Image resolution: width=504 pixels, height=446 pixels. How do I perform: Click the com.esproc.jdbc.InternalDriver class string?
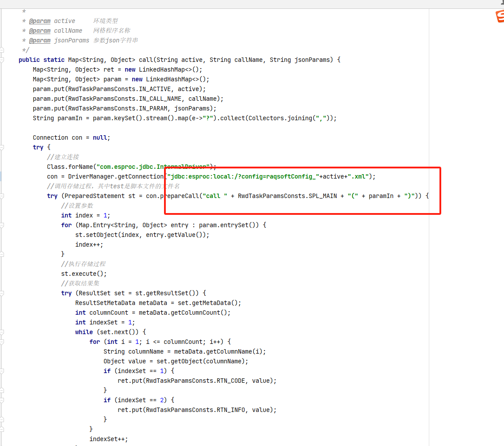pyautogui.click(x=153, y=167)
